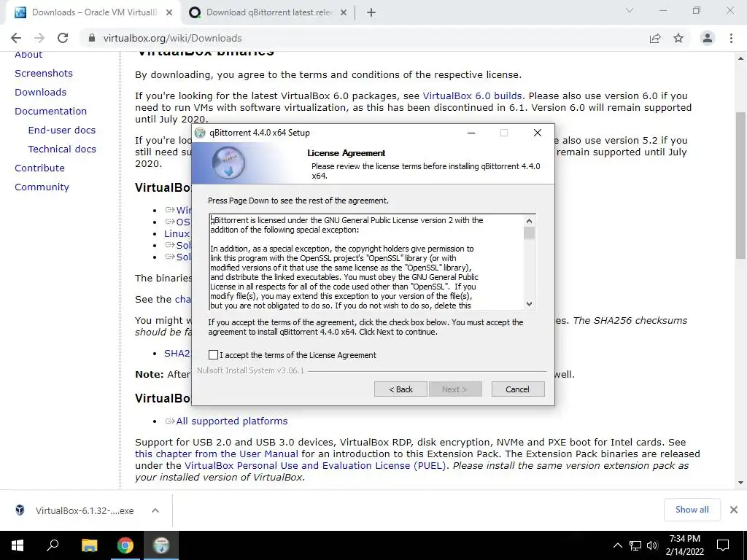
Task: Bookmark this page with star
Action: click(x=678, y=38)
